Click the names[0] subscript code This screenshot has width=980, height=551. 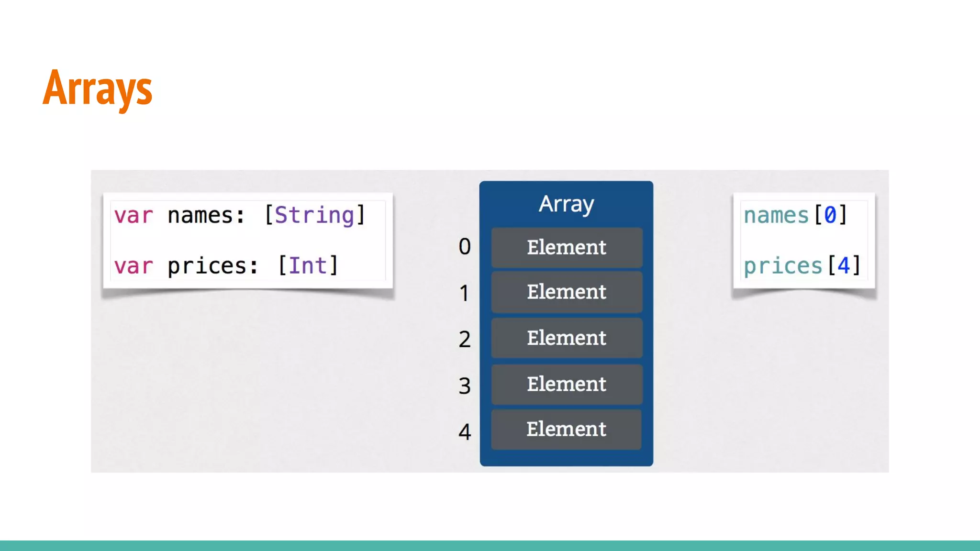795,215
